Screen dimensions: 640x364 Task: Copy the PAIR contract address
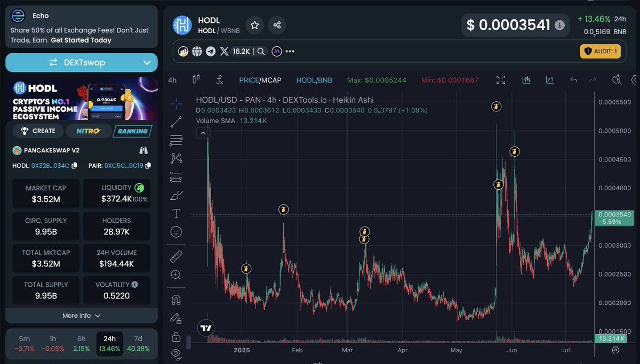(148, 166)
